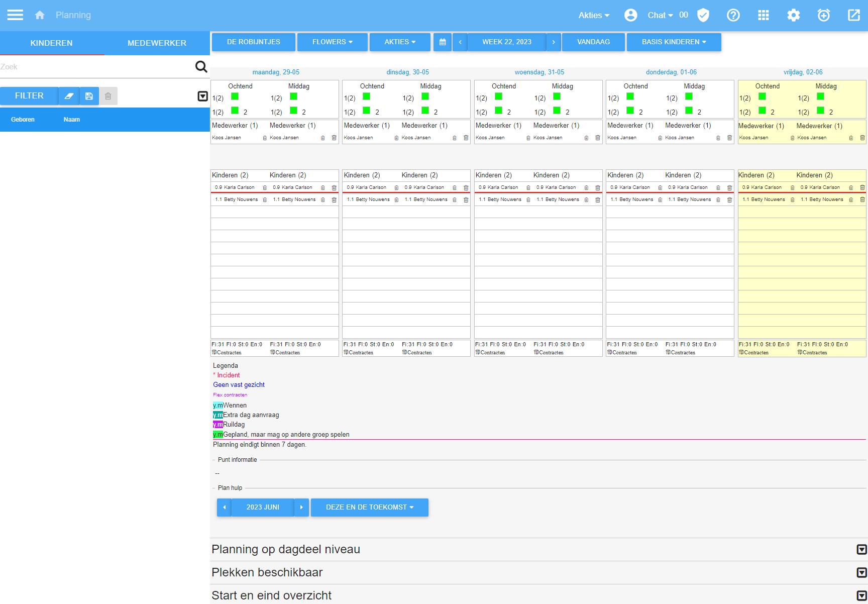Screen dimensions: 868x604
Task: Go to next month arrow beside 2023 JUNI
Action: [x=301, y=508]
